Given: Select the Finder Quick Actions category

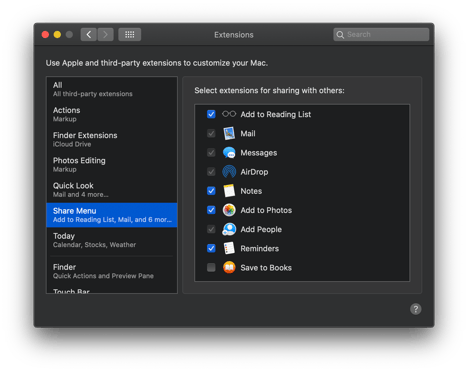Looking at the screenshot, I should [x=112, y=271].
